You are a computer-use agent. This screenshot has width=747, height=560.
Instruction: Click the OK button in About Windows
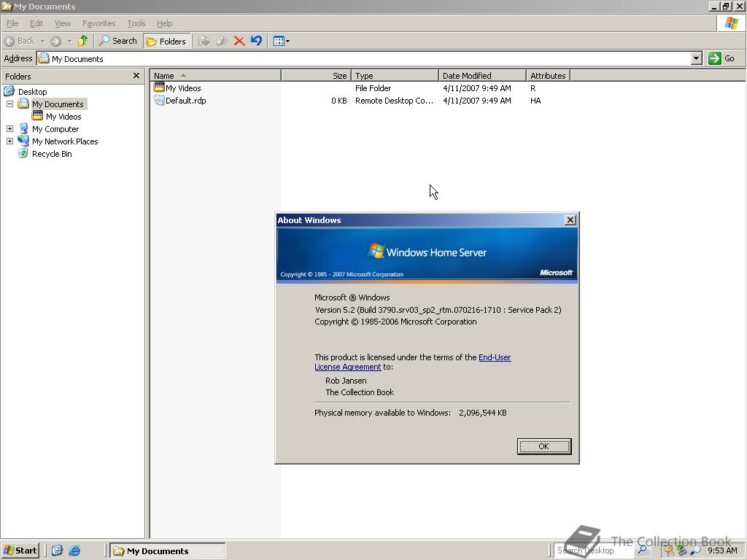544,446
